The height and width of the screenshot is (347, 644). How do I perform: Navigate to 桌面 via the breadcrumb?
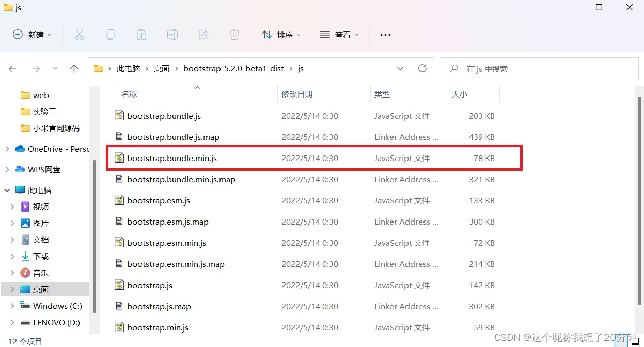click(x=161, y=68)
